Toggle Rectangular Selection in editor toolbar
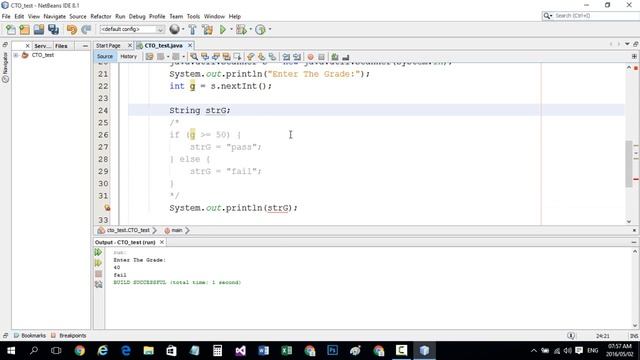Viewport: 640px width, 360px height. 237,57
